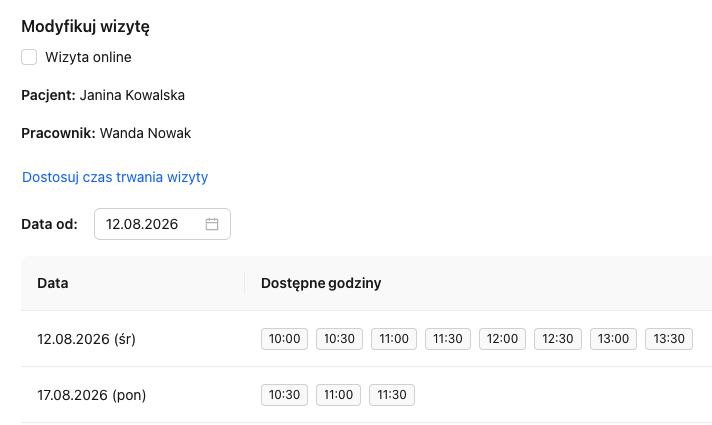
Task: Click the Data od date input field
Action: (162, 224)
